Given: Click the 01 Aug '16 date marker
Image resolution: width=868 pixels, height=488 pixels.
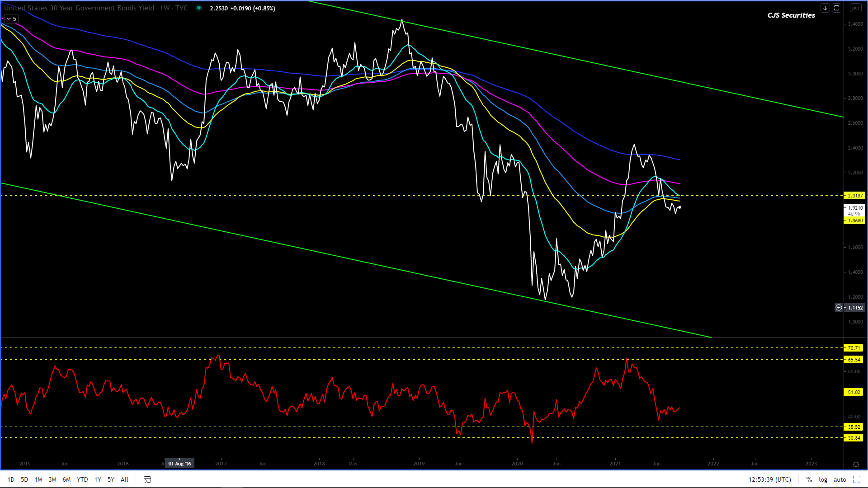Looking at the screenshot, I should pyautogui.click(x=179, y=464).
